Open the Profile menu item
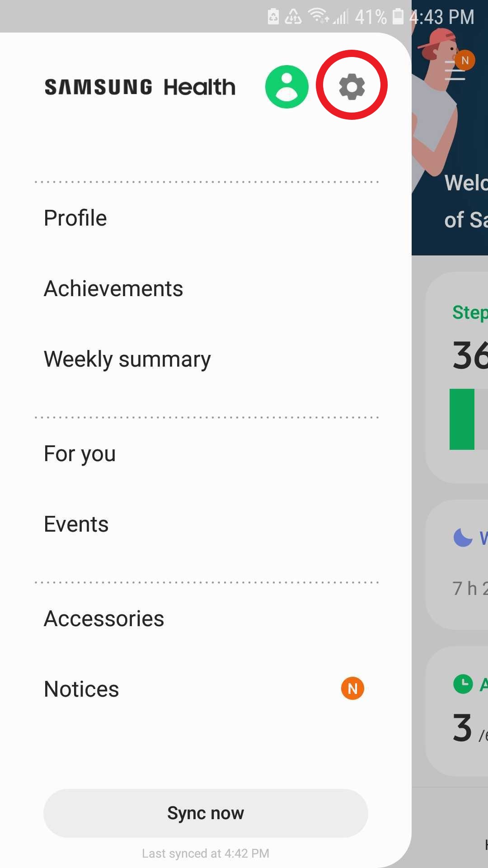488x868 pixels. pyautogui.click(x=75, y=217)
